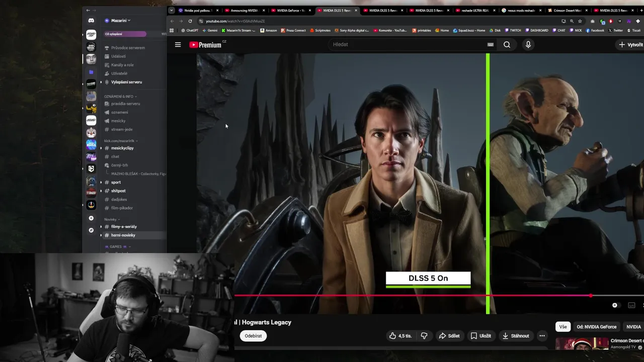Add a server with Discord plus icon

point(91,218)
